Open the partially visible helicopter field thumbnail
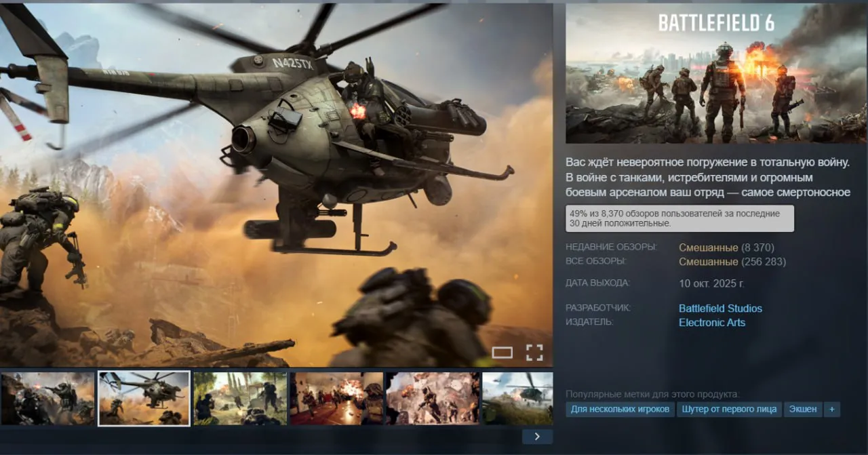 click(x=517, y=399)
